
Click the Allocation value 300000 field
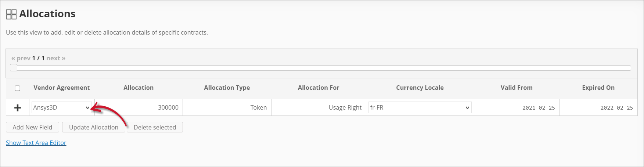(138, 108)
